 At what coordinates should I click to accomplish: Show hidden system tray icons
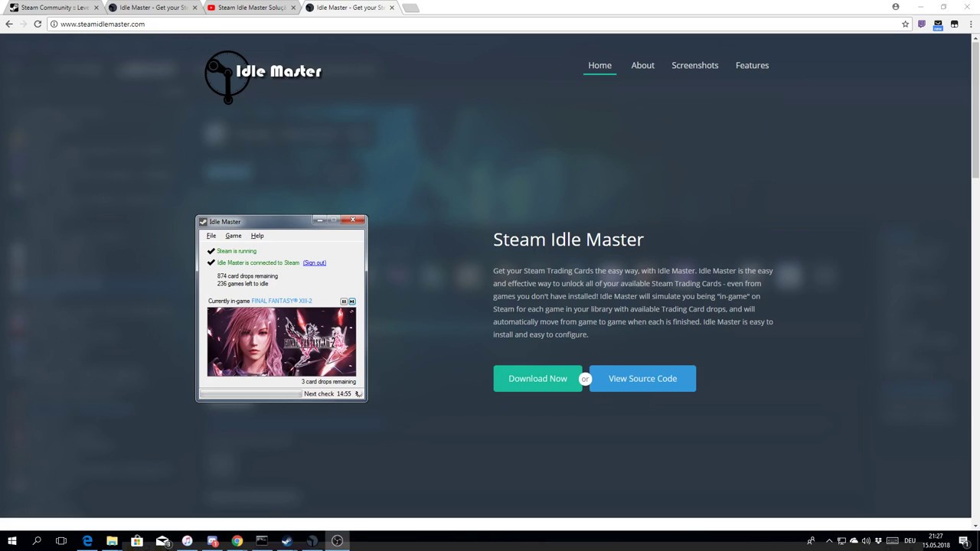coord(828,541)
